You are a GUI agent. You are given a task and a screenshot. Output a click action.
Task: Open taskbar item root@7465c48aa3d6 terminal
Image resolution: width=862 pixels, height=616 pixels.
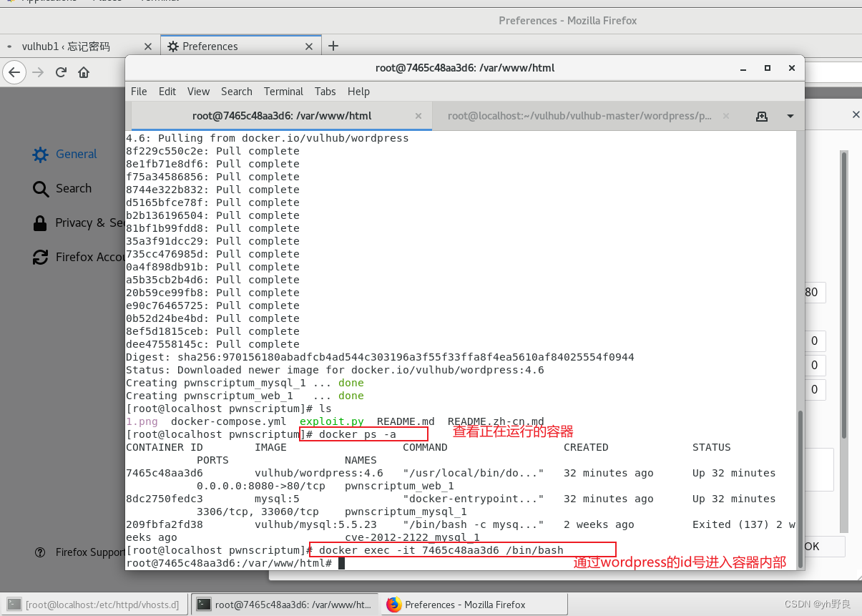pos(285,605)
